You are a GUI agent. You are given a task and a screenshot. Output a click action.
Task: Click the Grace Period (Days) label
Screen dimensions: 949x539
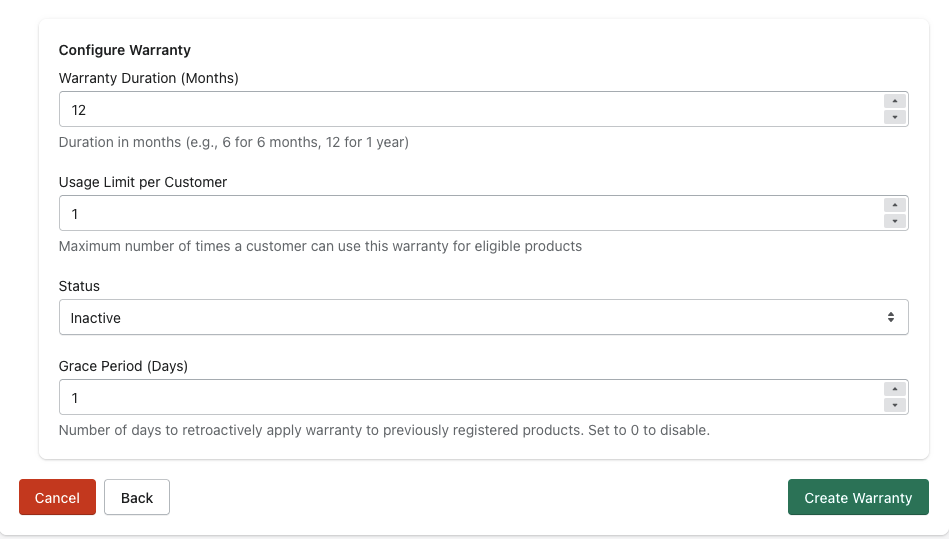pyautogui.click(x=123, y=366)
